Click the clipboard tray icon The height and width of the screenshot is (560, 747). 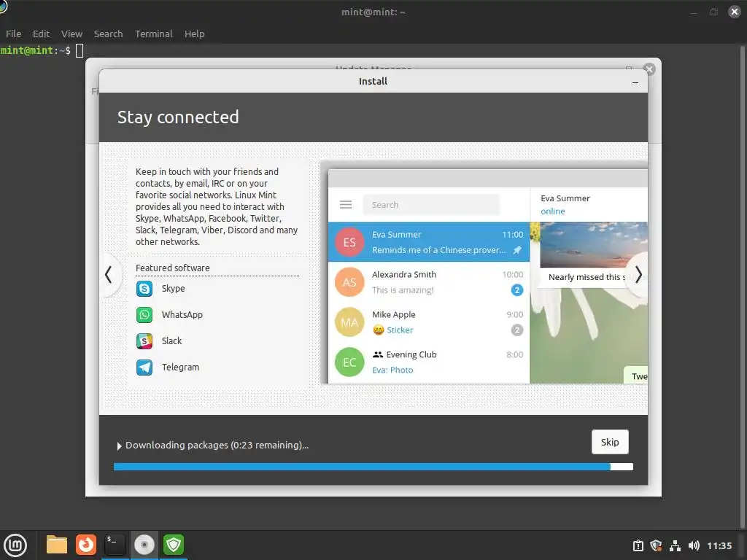[638, 545]
